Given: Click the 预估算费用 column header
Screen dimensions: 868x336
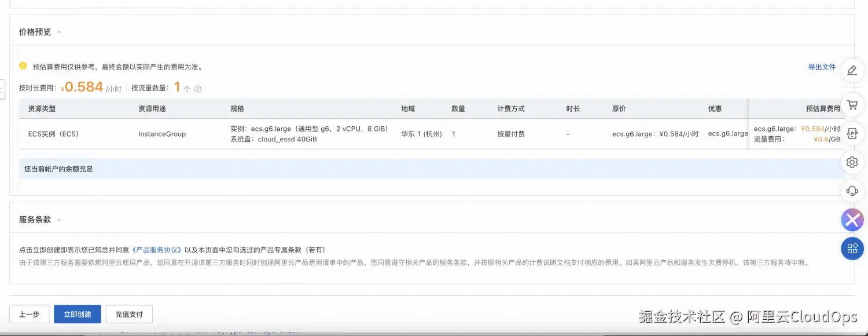Looking at the screenshot, I should [x=823, y=109].
